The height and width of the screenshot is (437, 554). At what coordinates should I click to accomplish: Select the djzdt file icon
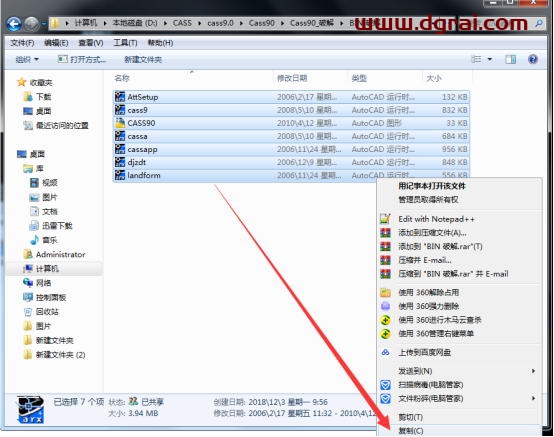pyautogui.click(x=120, y=162)
